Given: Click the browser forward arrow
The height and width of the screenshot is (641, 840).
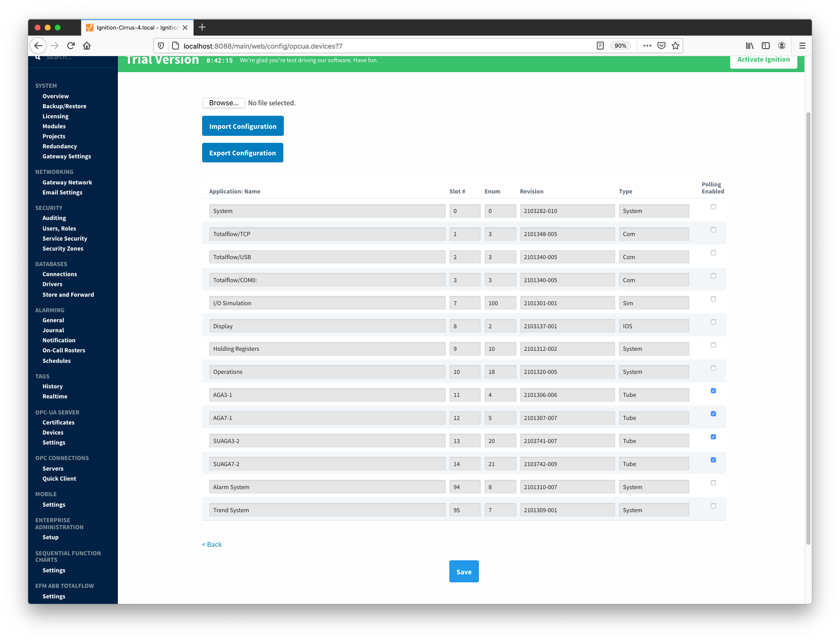Looking at the screenshot, I should pos(55,46).
